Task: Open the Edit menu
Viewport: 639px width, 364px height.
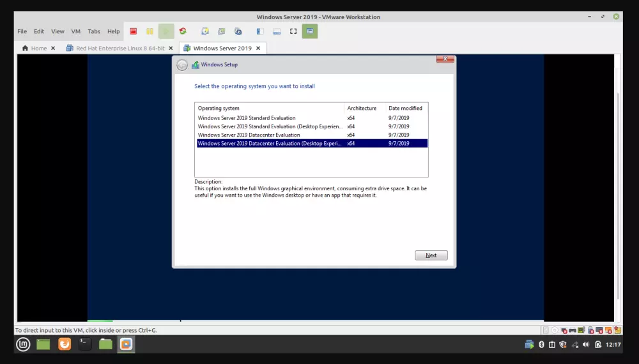Action: 39,31
